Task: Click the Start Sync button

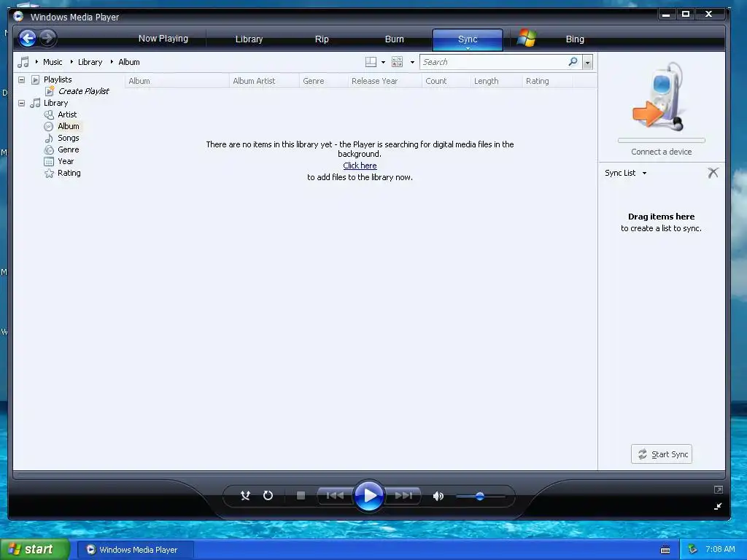Action: pyautogui.click(x=662, y=454)
